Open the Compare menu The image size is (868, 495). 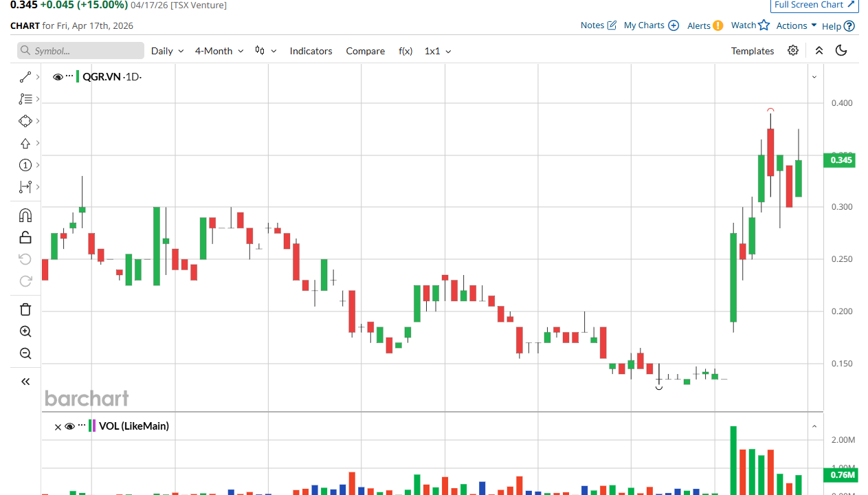tap(365, 51)
